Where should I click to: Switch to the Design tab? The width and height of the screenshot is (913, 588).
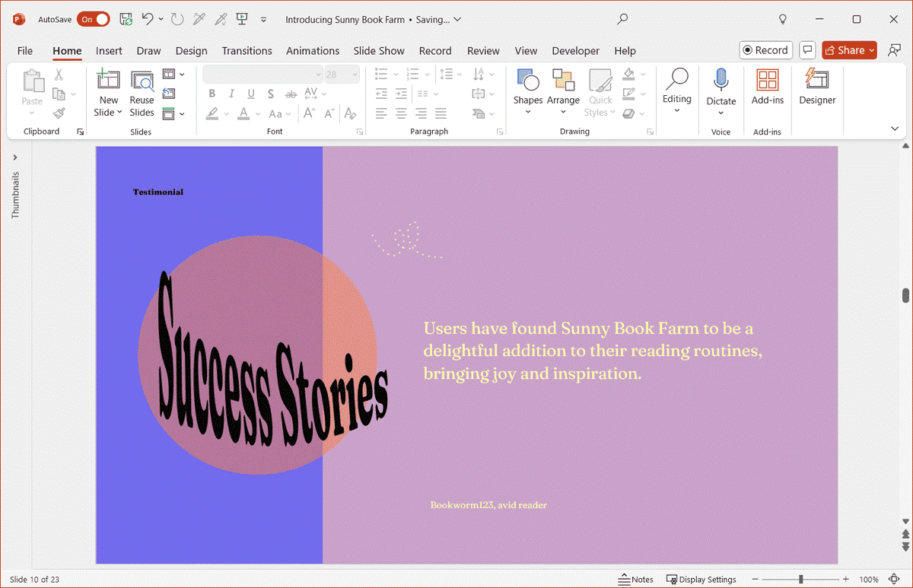click(x=191, y=51)
